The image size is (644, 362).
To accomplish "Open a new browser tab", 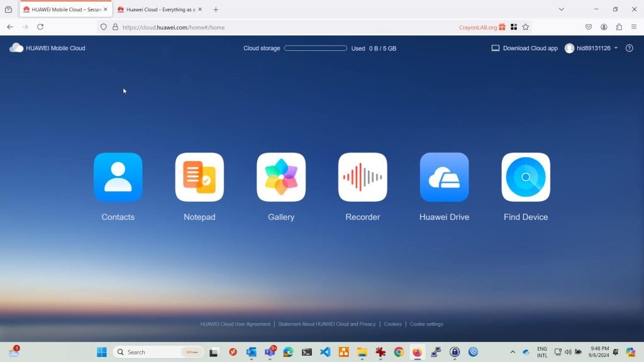I will [216, 9].
